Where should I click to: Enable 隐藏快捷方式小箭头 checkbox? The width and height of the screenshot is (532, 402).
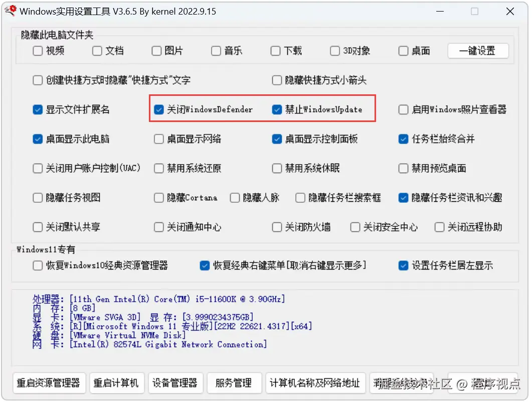point(277,80)
